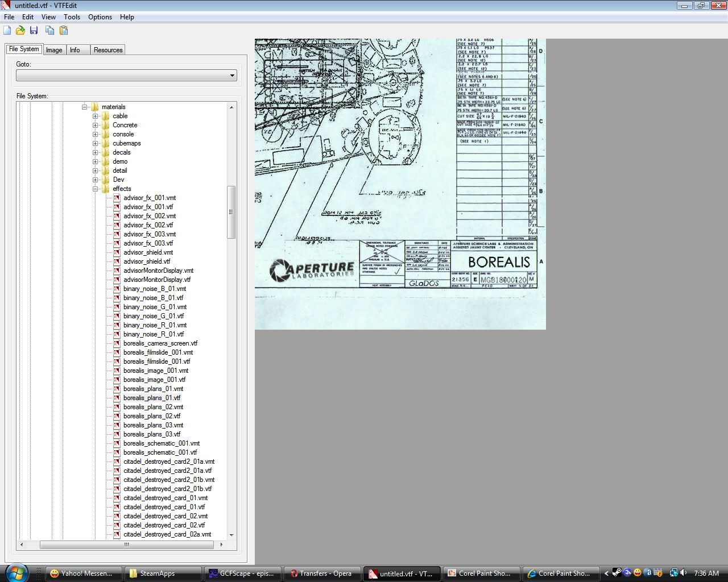Click file icon for advisor_fx_001.vmt
This screenshot has height=582, width=728.
pos(117,198)
